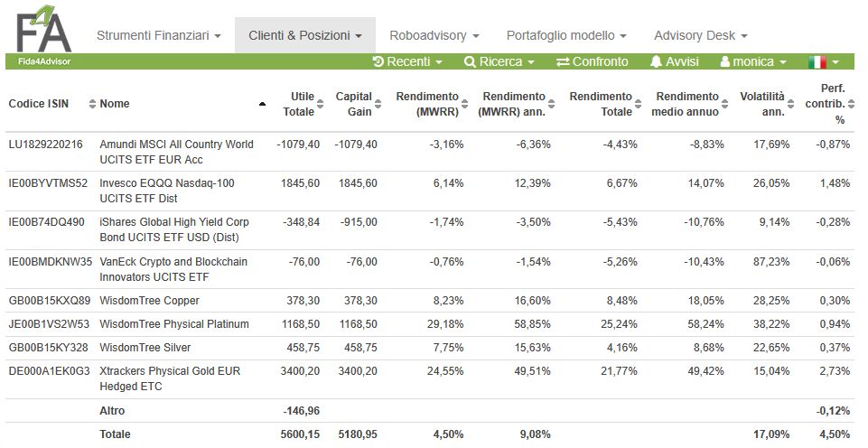The height and width of the screenshot is (448, 868).
Task: Open Advisory Desk menu
Action: [700, 35]
